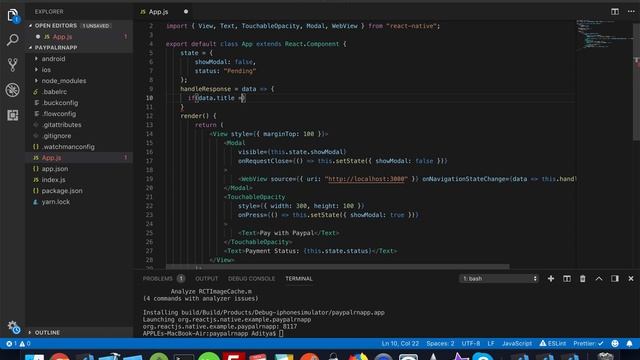Click the localhost:3000 link in code
This screenshot has width=640, height=360.
[366, 179]
